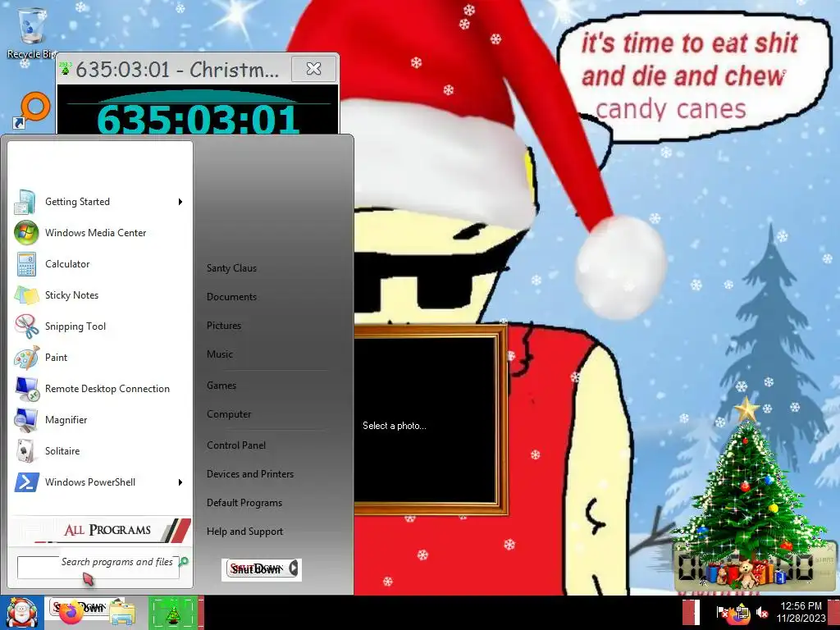
Task: Open Help and Support
Action: (x=244, y=532)
